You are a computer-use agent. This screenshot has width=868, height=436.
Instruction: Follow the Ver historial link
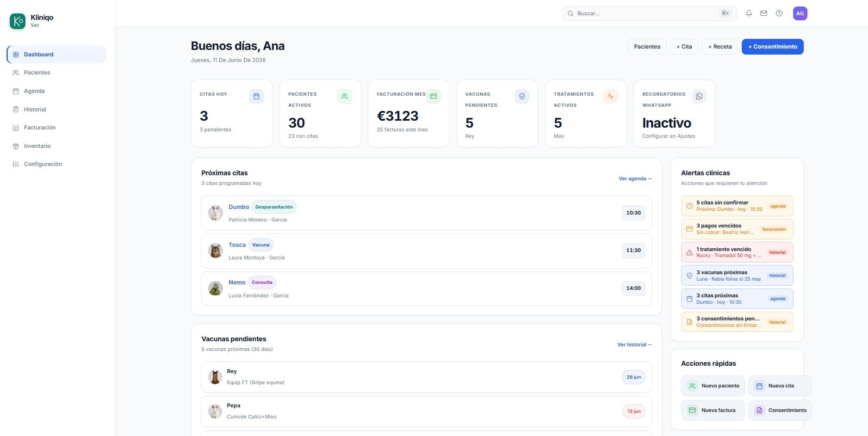coord(634,344)
